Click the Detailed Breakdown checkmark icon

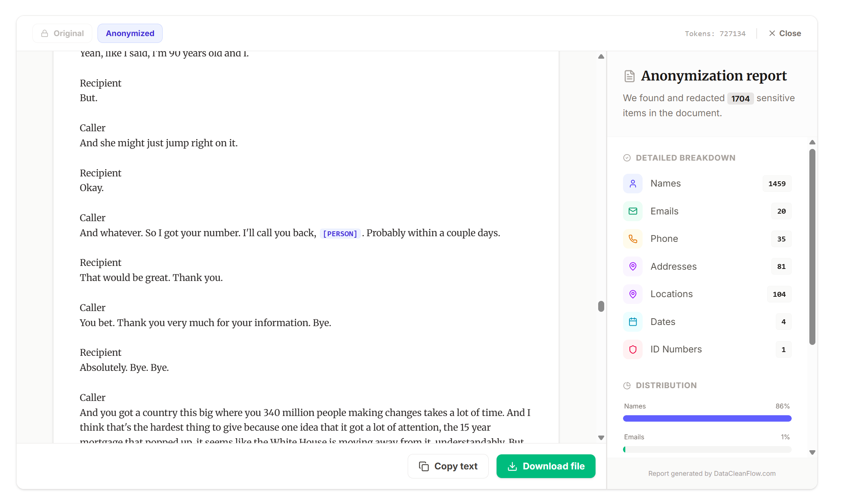pyautogui.click(x=627, y=158)
